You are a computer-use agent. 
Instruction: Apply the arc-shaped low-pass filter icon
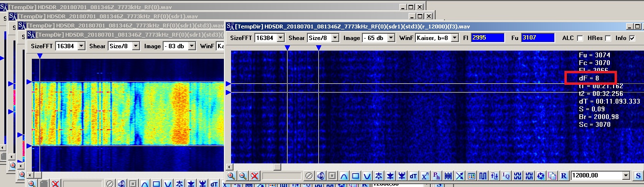click(x=344, y=175)
